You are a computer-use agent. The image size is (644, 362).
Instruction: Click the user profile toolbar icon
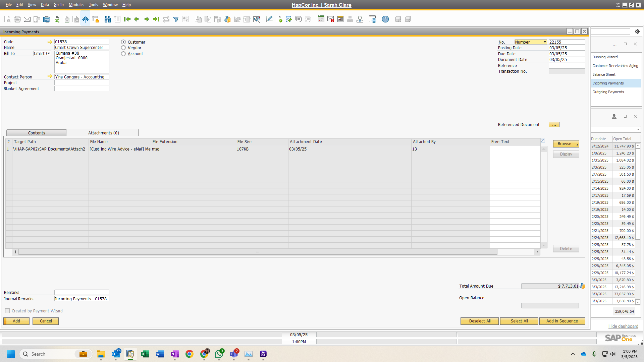click(360, 19)
